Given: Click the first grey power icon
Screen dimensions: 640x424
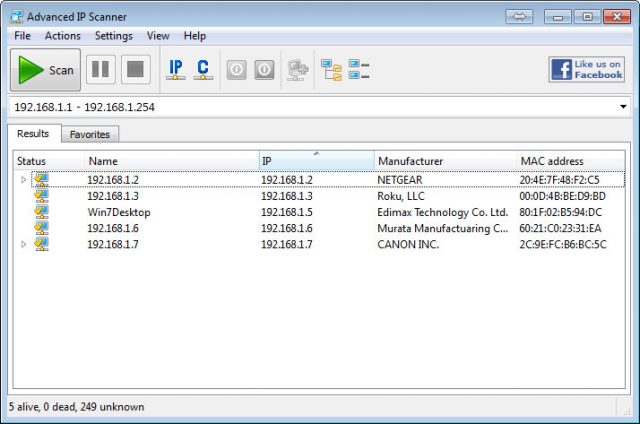Looking at the screenshot, I should pos(237,70).
